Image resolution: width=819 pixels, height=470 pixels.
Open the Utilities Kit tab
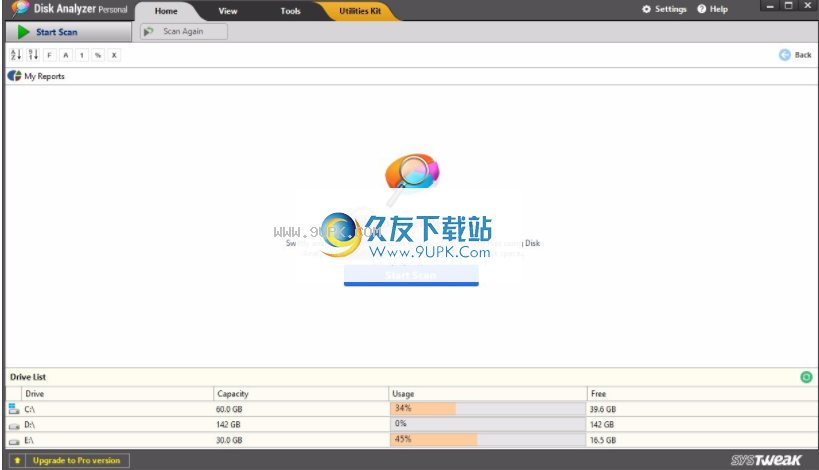[x=360, y=11]
